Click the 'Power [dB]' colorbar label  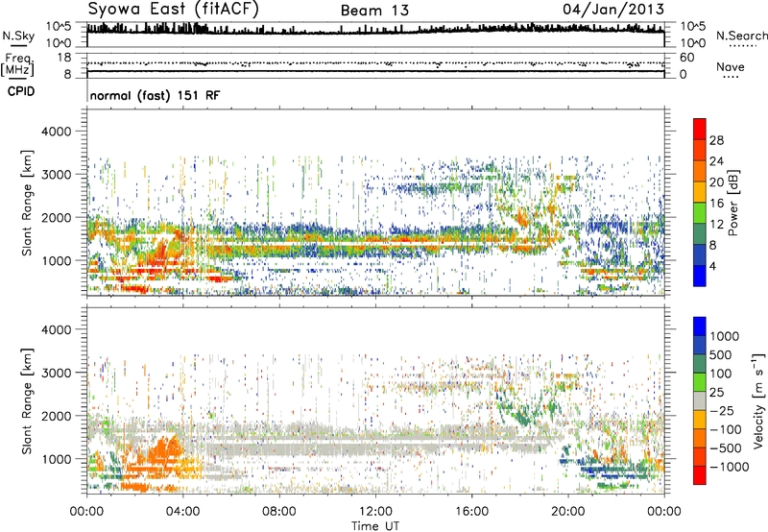(732, 203)
